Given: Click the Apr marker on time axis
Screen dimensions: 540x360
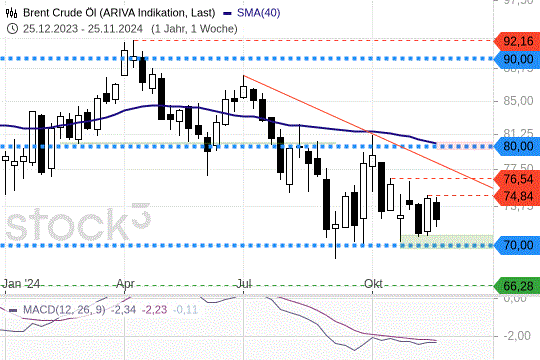Looking at the screenshot, I should pyautogui.click(x=125, y=284).
